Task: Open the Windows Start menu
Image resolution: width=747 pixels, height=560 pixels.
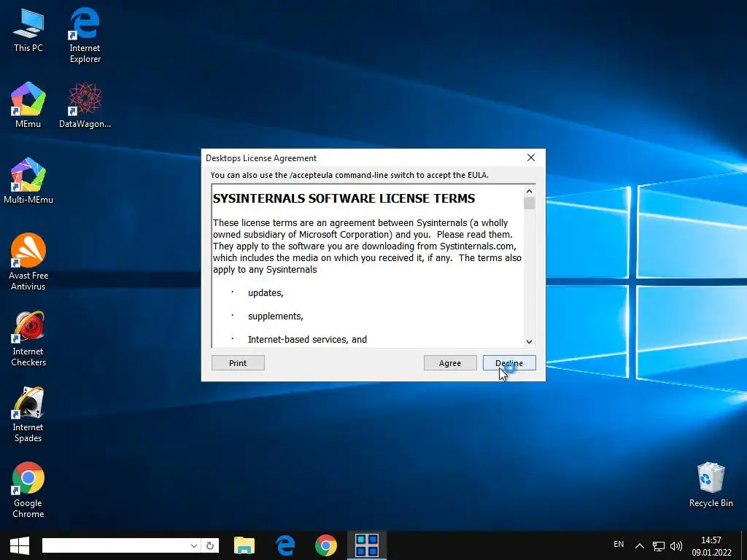Action: coord(20,545)
